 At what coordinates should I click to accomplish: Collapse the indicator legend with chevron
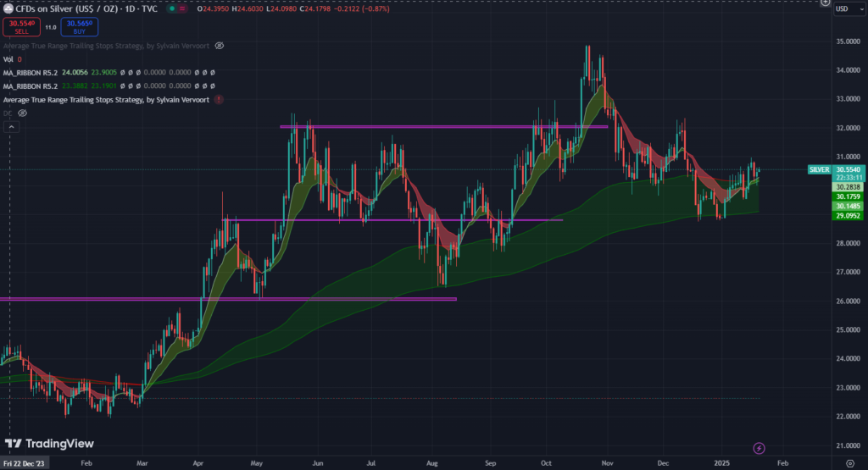point(12,127)
